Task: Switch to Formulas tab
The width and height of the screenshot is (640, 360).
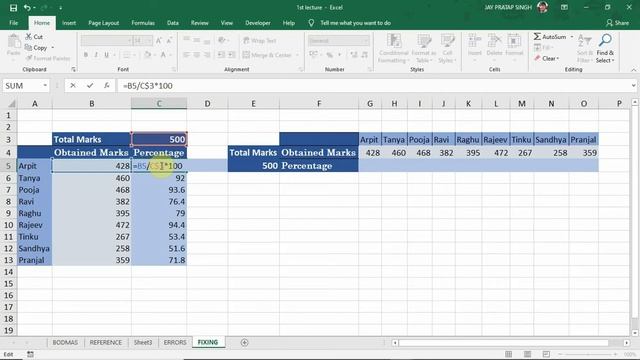Action: (x=143, y=23)
